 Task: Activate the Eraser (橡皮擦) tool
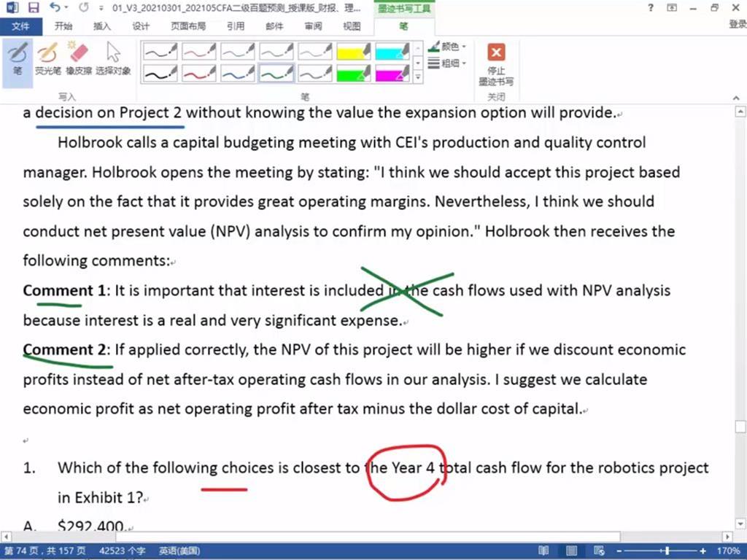tap(77, 58)
